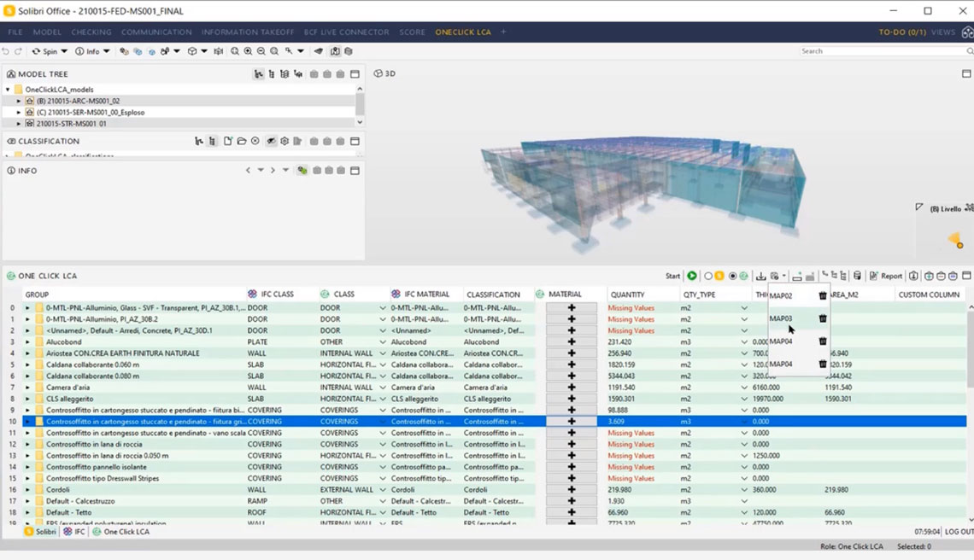Click the LOG OUT link
The width and height of the screenshot is (974, 560).
point(959,532)
